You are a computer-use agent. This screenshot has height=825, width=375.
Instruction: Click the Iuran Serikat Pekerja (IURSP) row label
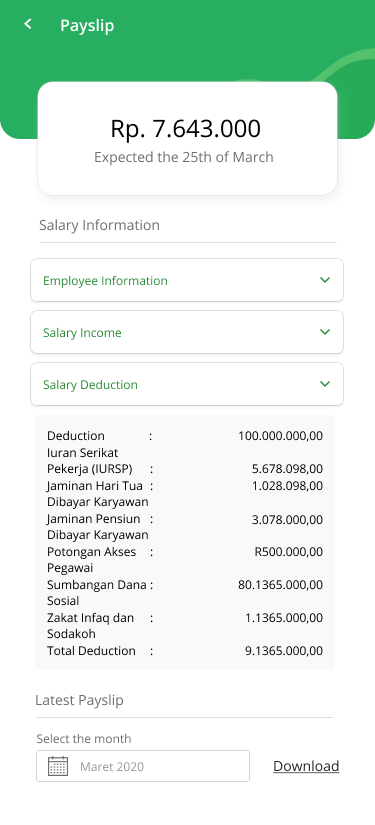[x=89, y=461]
